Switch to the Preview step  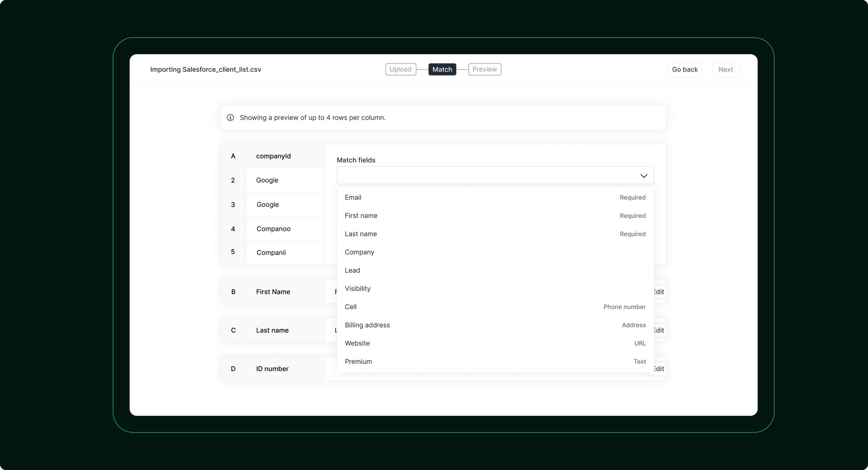(x=484, y=69)
